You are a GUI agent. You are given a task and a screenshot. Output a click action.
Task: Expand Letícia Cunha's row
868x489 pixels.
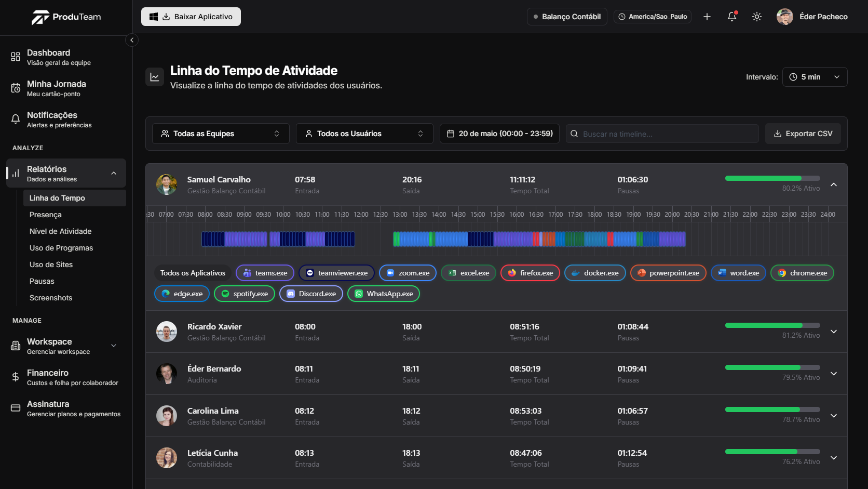point(834,458)
